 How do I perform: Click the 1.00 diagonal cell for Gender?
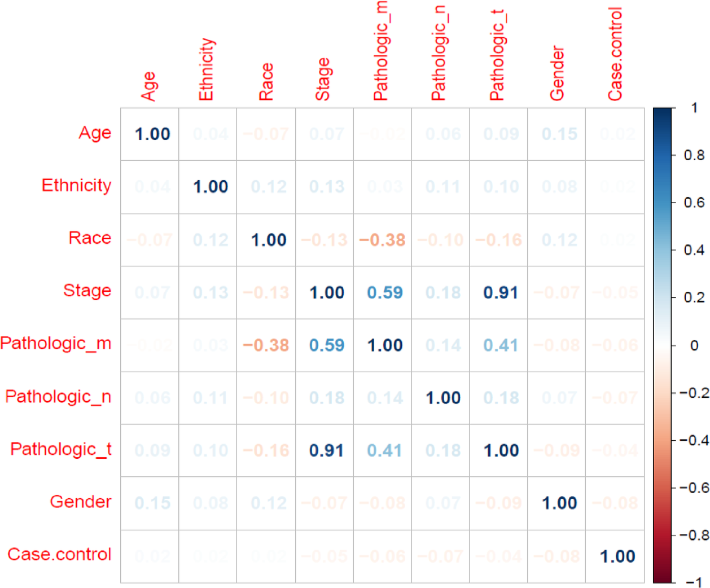click(559, 503)
